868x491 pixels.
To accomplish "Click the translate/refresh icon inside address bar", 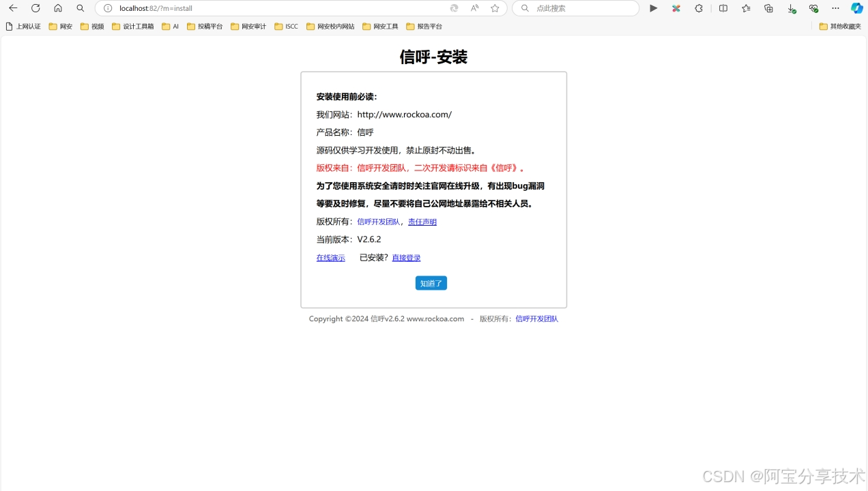I will tap(454, 8).
